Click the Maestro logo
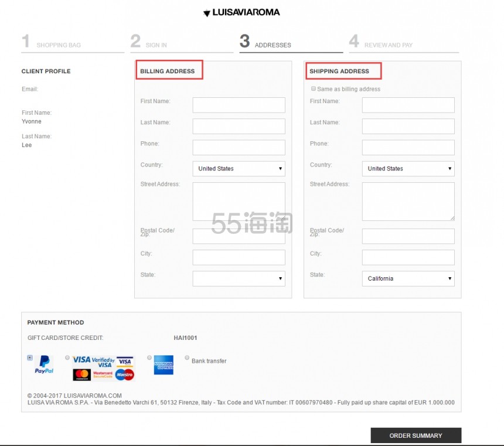 pos(124,374)
